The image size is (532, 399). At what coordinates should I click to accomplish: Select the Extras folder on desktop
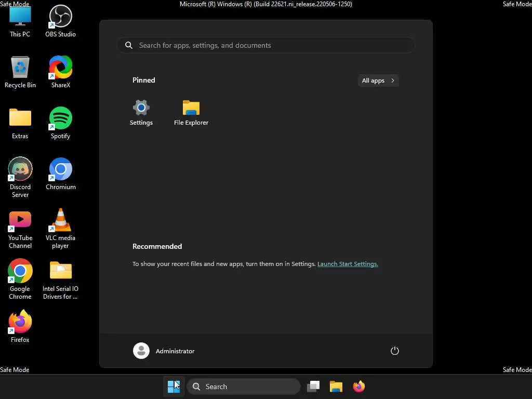coord(20,123)
